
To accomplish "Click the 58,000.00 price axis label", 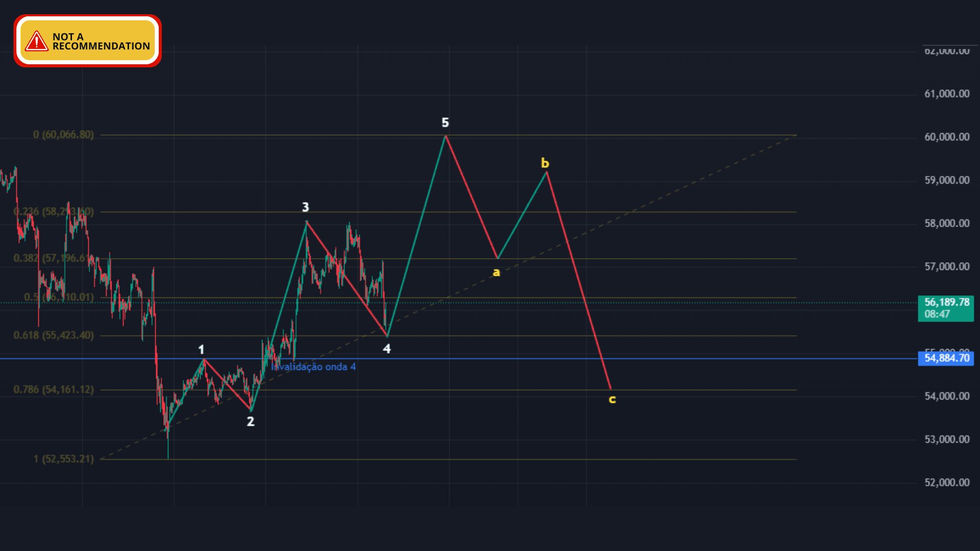I will [946, 223].
